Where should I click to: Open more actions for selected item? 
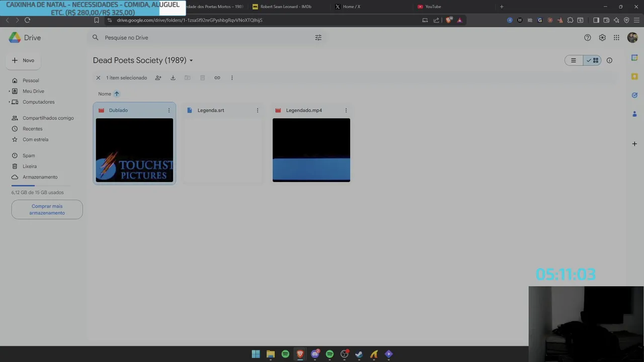pyautogui.click(x=232, y=78)
